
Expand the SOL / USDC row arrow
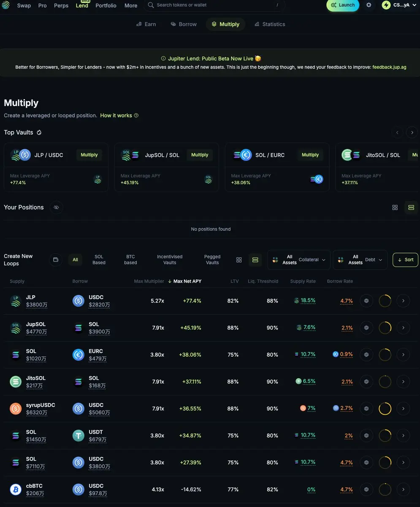click(x=404, y=463)
